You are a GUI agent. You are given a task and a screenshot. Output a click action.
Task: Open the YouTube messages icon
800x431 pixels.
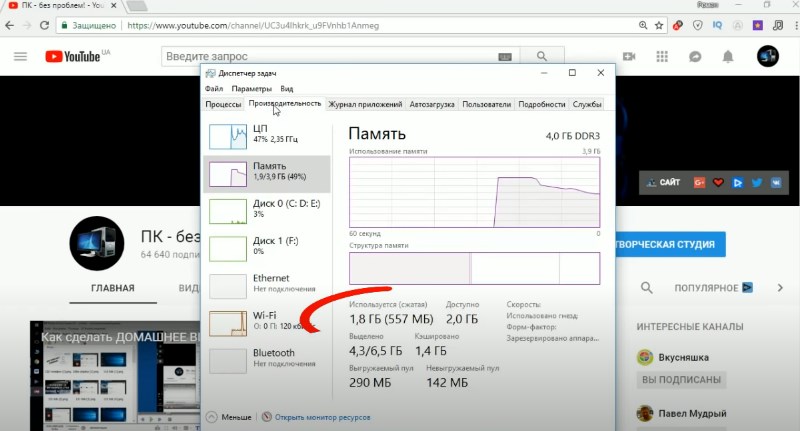pos(695,57)
